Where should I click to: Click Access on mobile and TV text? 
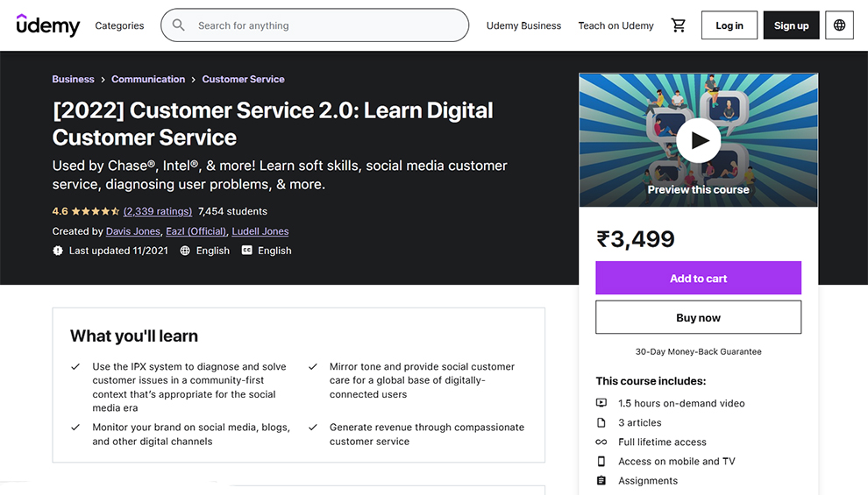(x=677, y=461)
